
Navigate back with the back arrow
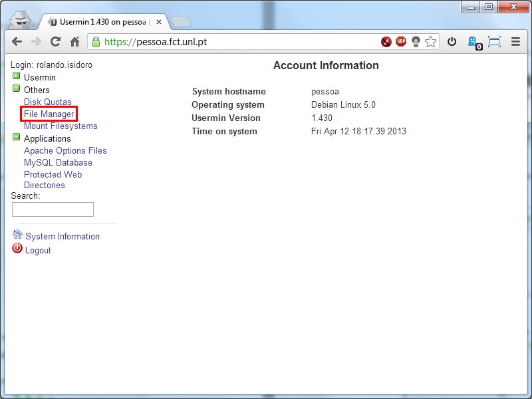point(17,41)
